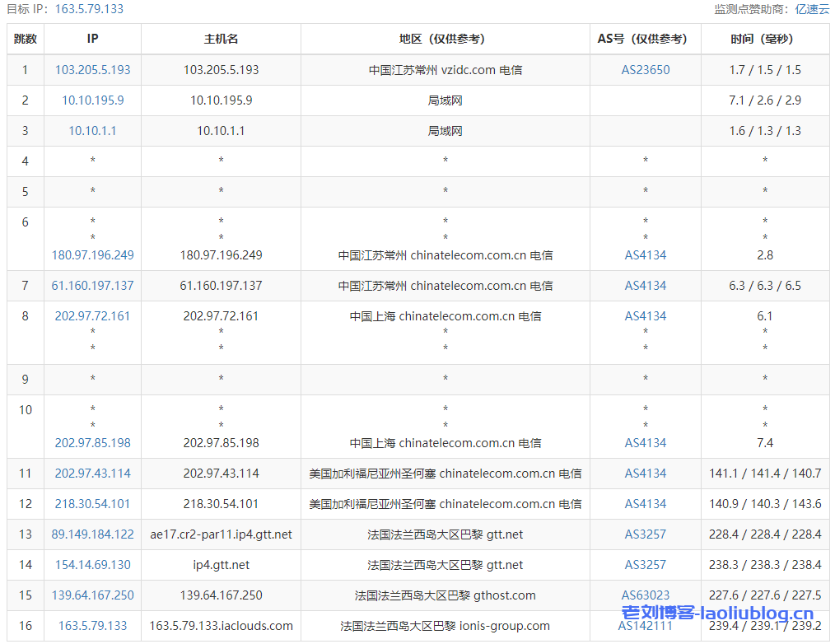
Task: Open IP link 202.97.43.114 in hop 11
Action: pos(92,474)
